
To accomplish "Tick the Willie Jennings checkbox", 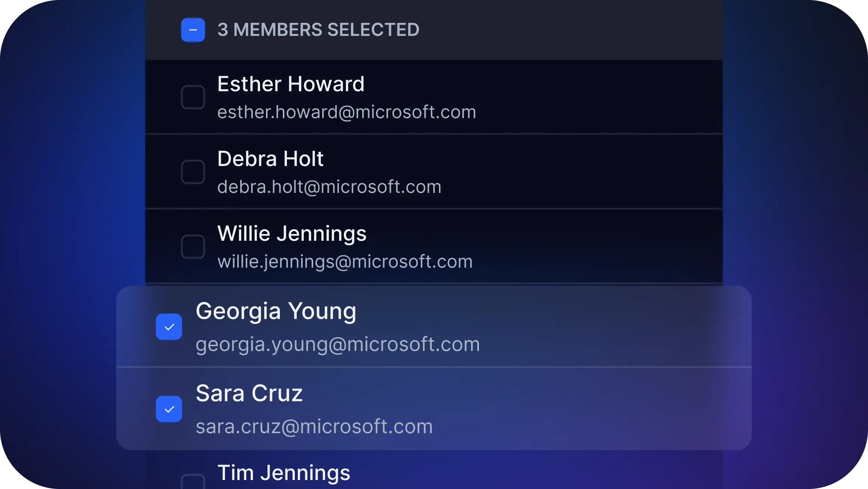I will [193, 247].
